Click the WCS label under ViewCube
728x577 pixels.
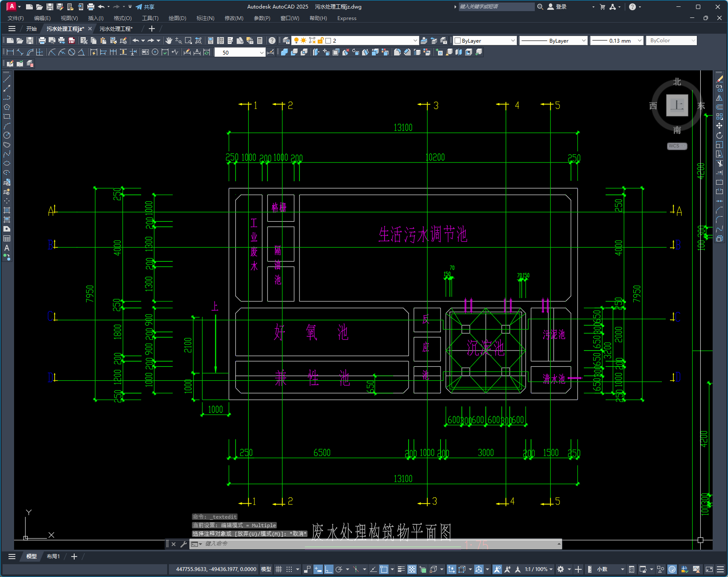pyautogui.click(x=677, y=146)
